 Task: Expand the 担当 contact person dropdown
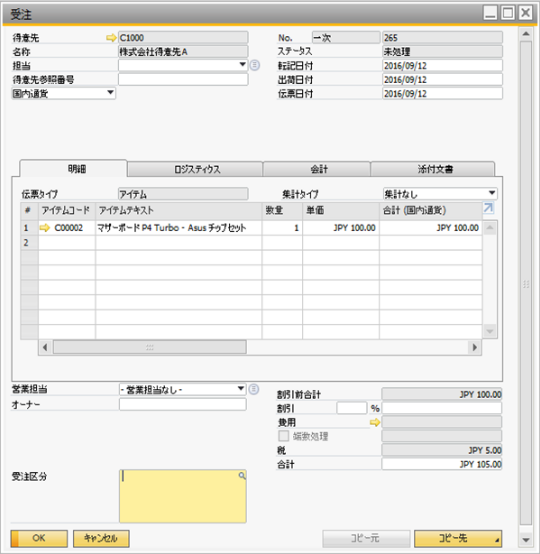pyautogui.click(x=242, y=65)
